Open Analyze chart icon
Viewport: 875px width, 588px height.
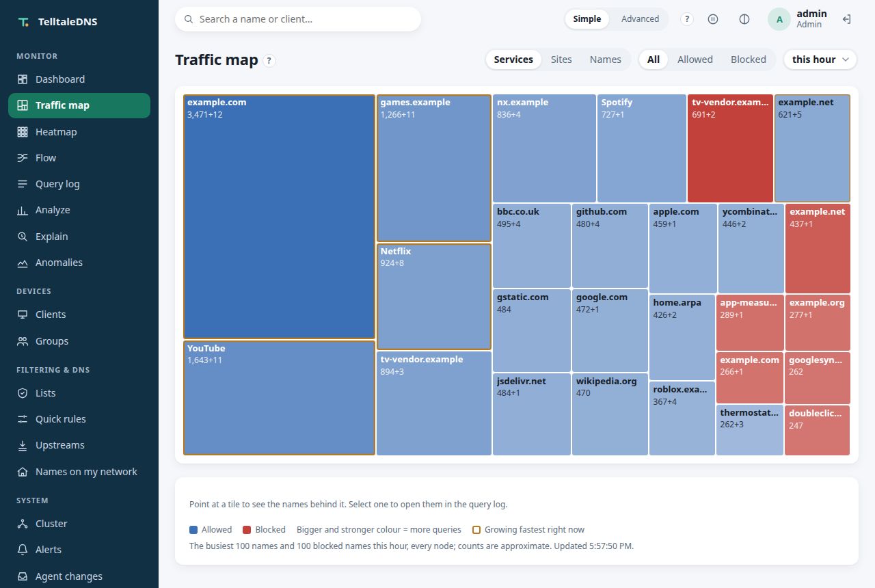point(23,210)
